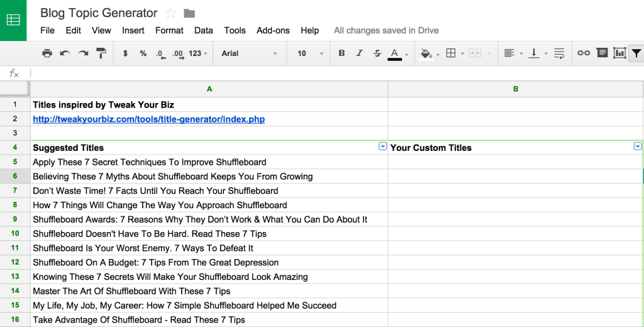Screen dimensions: 644x327
Task: Open the Add-ons menu
Action: coord(273,30)
